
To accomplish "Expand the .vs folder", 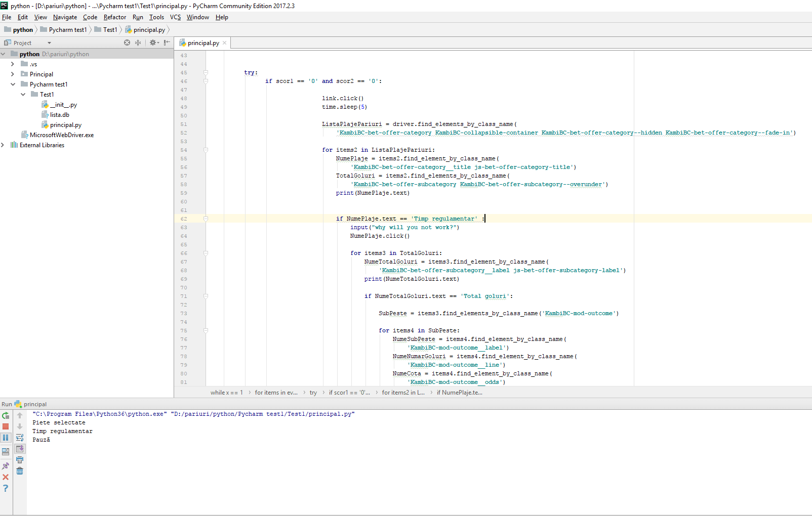I will (x=12, y=64).
